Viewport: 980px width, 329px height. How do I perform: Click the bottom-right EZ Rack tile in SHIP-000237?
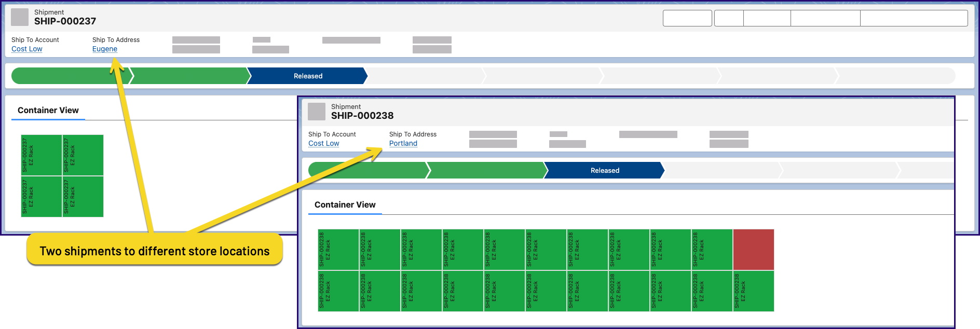pos(83,197)
